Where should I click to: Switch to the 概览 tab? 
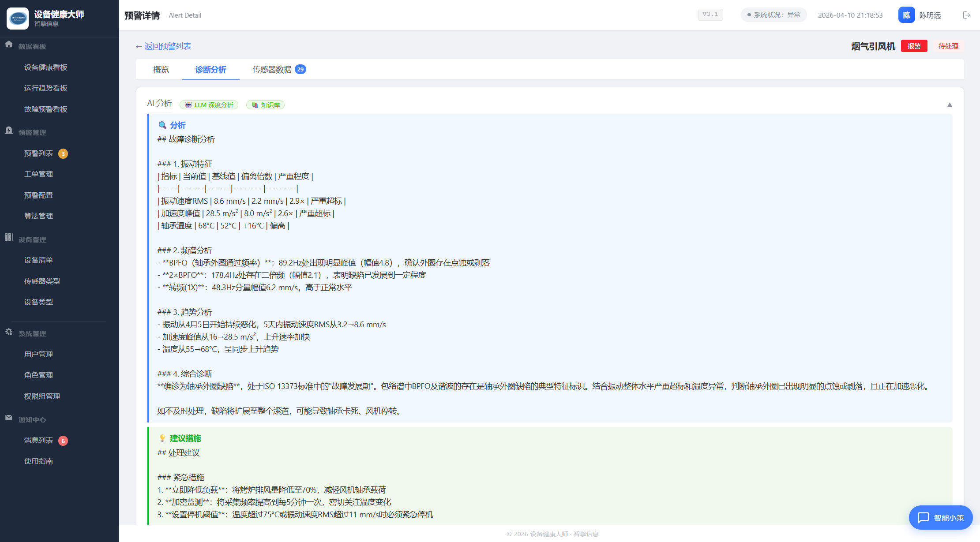click(x=161, y=70)
